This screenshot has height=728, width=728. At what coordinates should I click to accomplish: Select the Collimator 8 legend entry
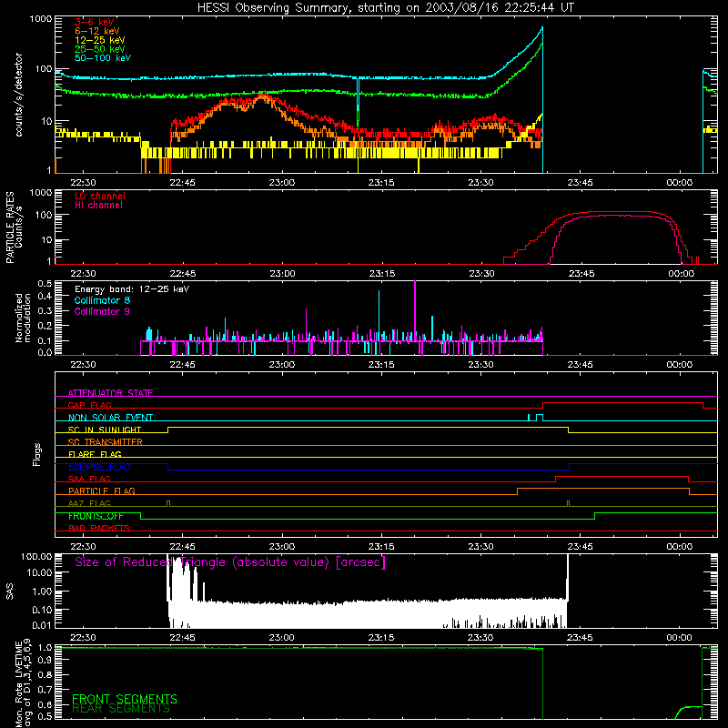[x=102, y=300]
